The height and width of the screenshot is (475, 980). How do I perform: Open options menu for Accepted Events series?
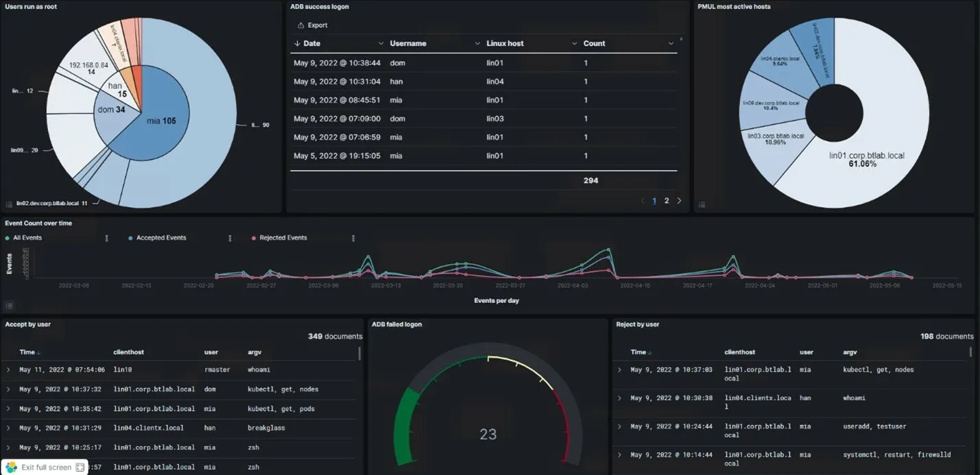230,238
